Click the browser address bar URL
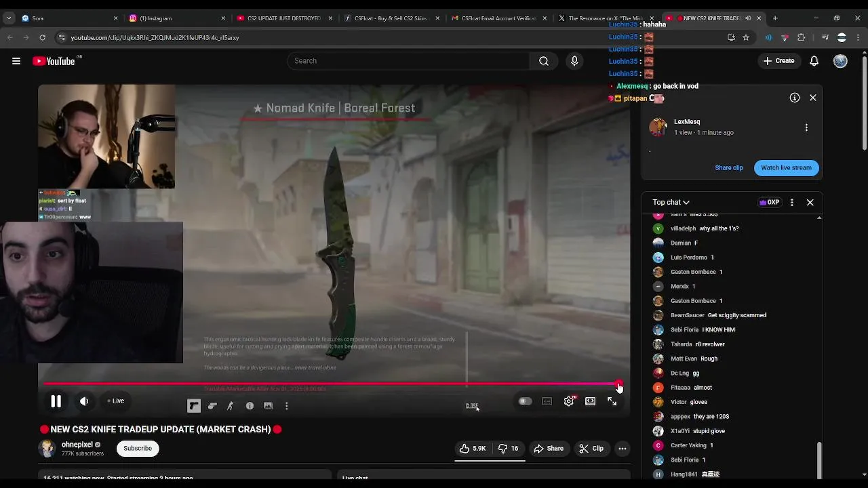This screenshot has height=488, width=868. point(155,37)
